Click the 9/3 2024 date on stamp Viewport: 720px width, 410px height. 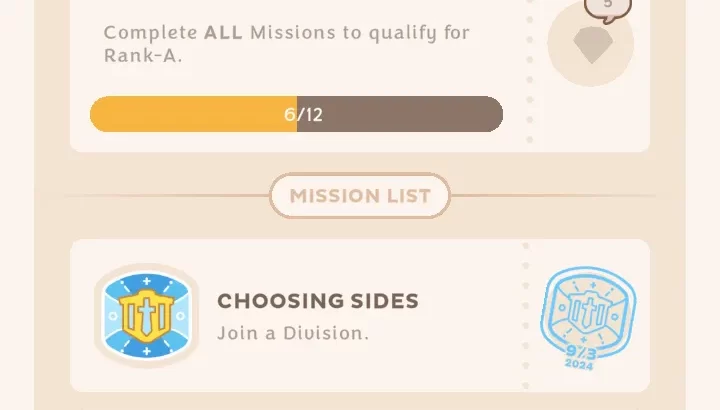[579, 357]
